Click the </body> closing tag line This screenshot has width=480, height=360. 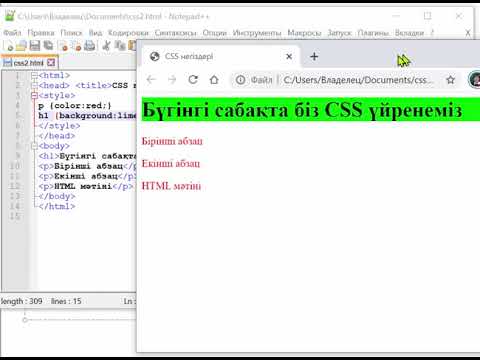tap(57, 196)
